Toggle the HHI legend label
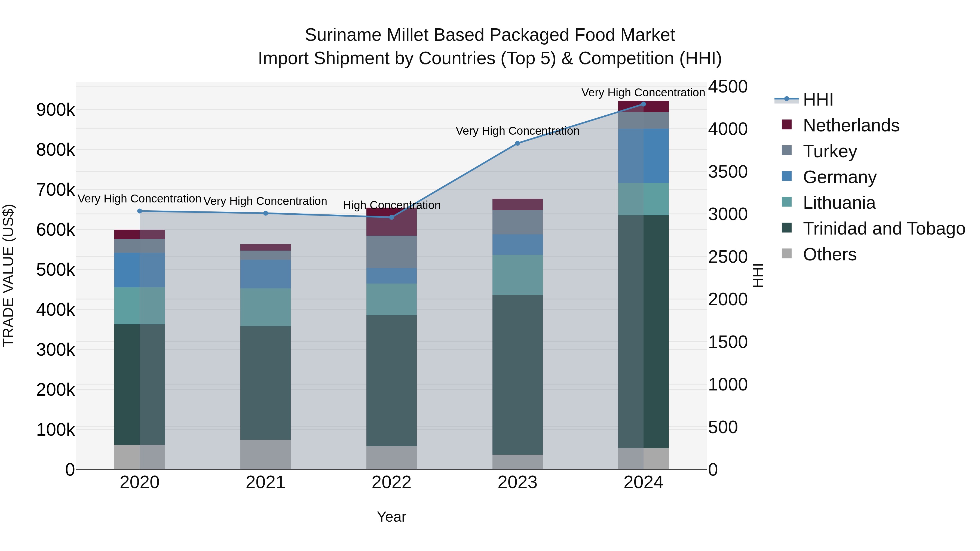Image resolution: width=980 pixels, height=551 pixels. 818,100
